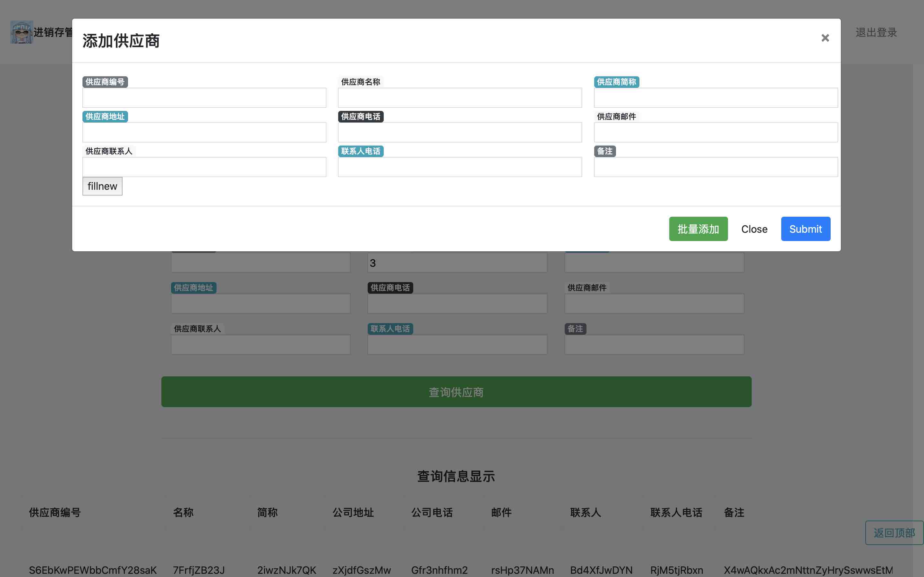Screen dimensions: 924x577
Task: Click the 供应商名称 input in modal
Action: (x=460, y=98)
